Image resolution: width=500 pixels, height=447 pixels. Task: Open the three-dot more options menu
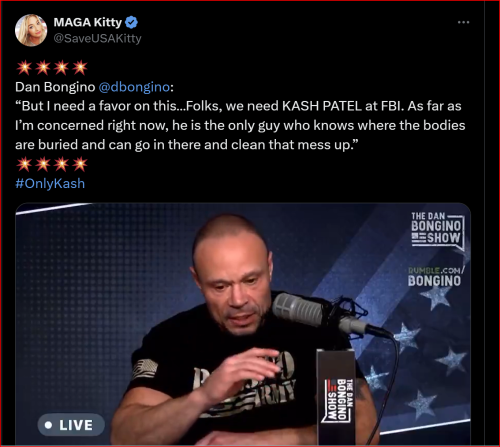point(463,22)
